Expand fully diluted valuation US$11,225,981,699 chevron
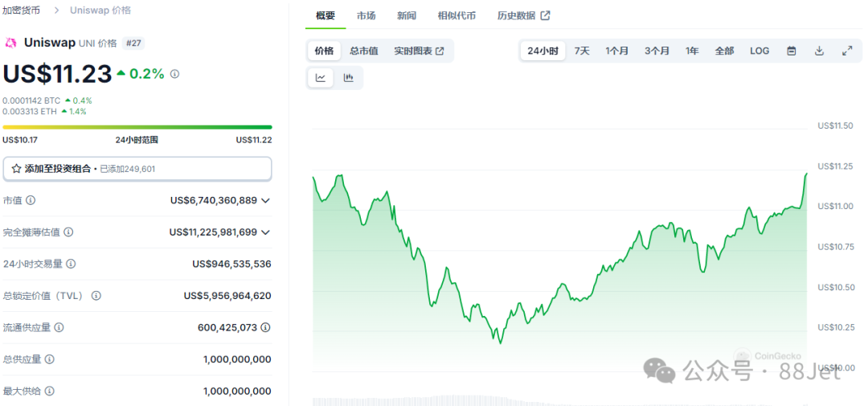This screenshot has width=868, height=406. (266, 232)
